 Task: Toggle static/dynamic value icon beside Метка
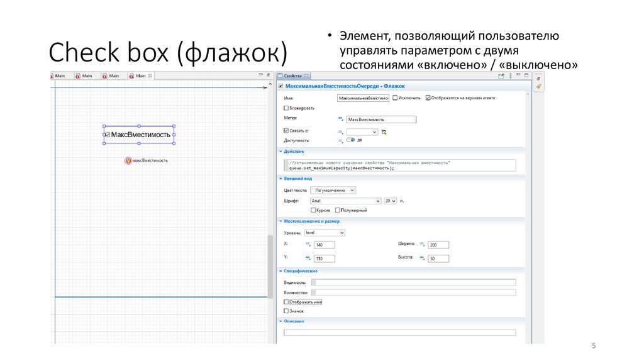(x=340, y=119)
